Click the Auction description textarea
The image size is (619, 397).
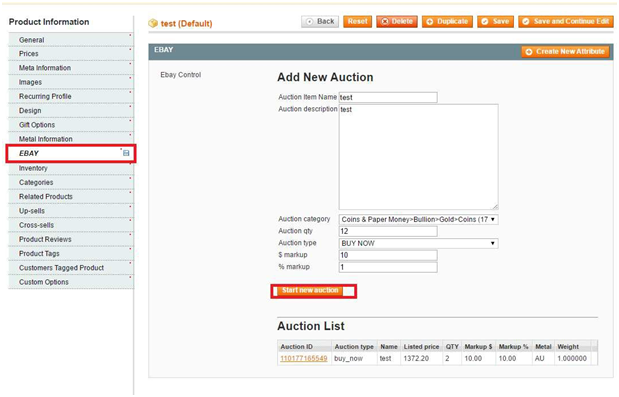[418, 157]
